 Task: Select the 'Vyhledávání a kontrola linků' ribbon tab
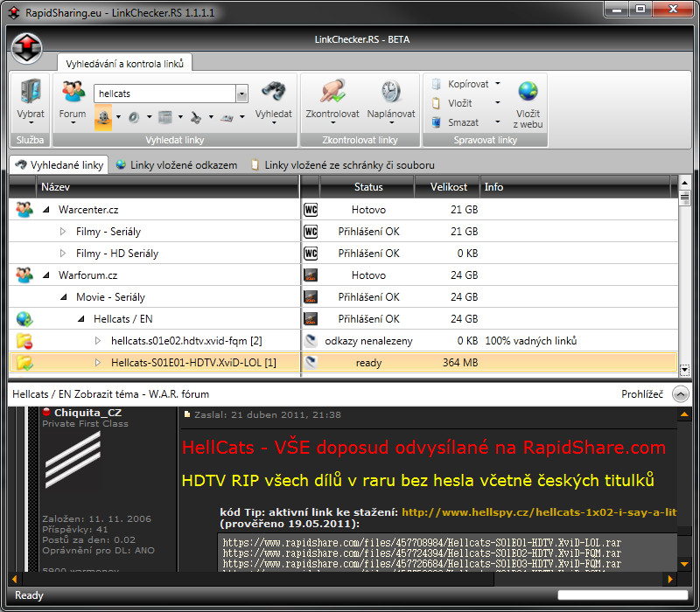point(124,63)
